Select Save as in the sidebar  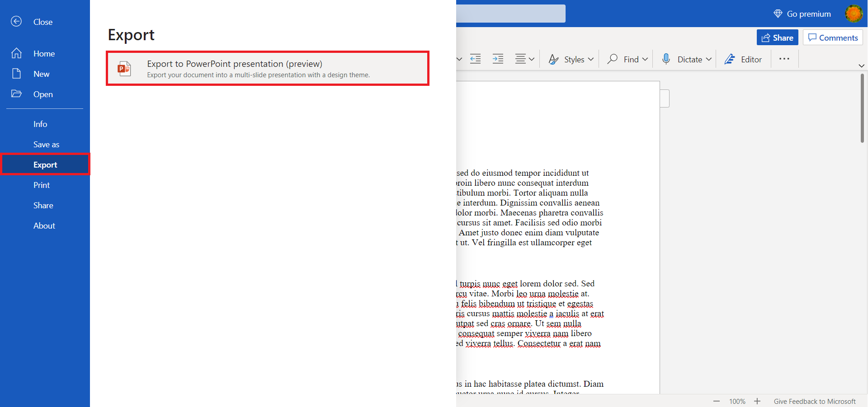46,145
